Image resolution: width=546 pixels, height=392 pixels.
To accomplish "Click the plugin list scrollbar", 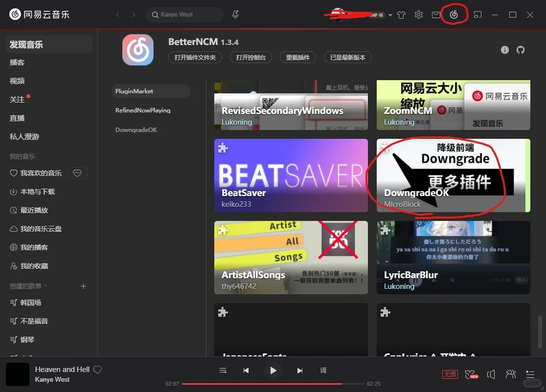I will pyautogui.click(x=540, y=331).
